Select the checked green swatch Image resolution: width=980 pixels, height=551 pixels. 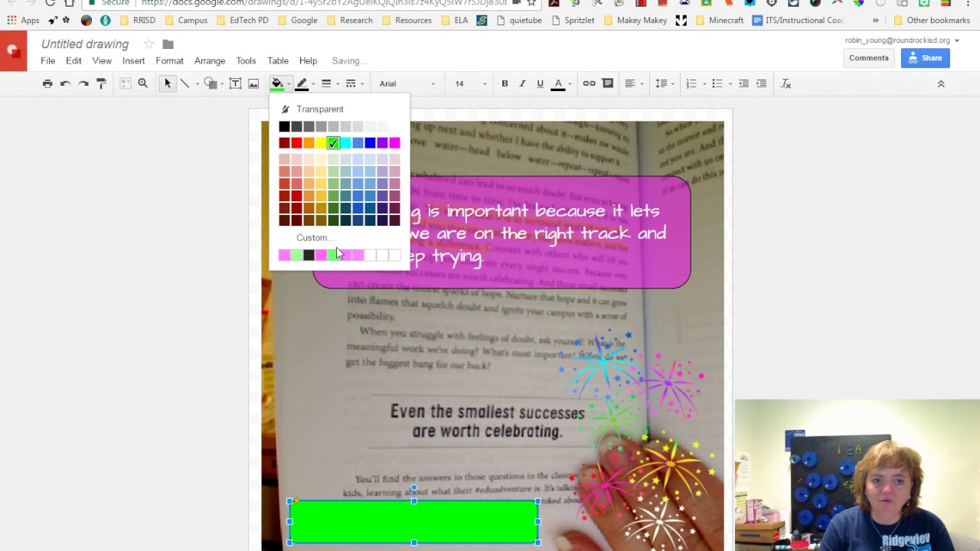(333, 143)
